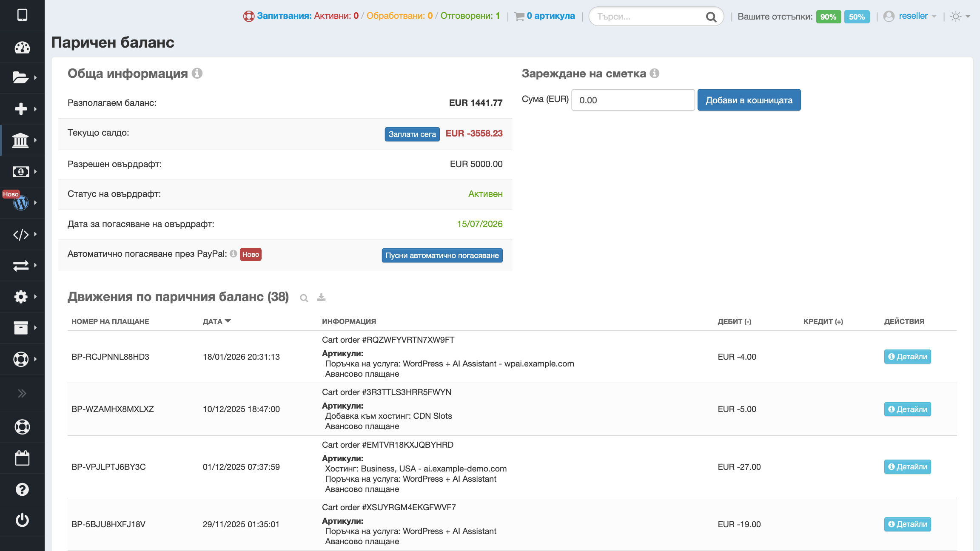Open the dashboard gauge icon in sidebar
Screen dimensions: 980x551
[22, 47]
